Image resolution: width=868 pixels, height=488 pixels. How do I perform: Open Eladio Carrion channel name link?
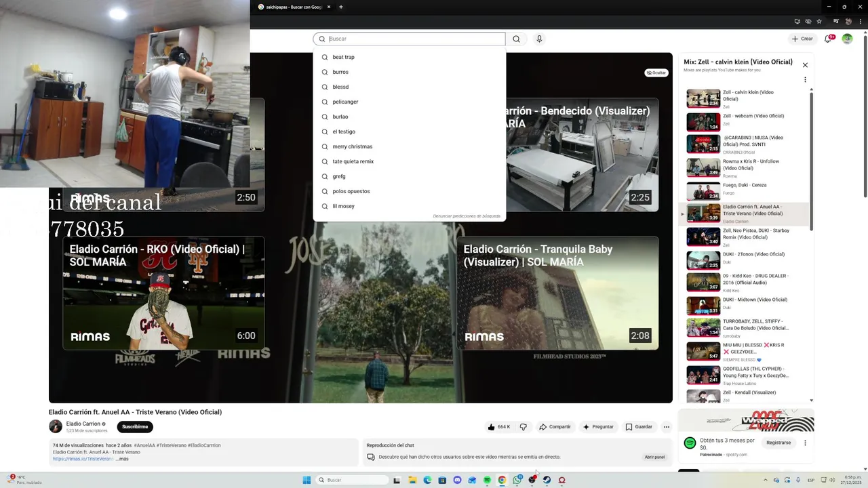pos(83,424)
